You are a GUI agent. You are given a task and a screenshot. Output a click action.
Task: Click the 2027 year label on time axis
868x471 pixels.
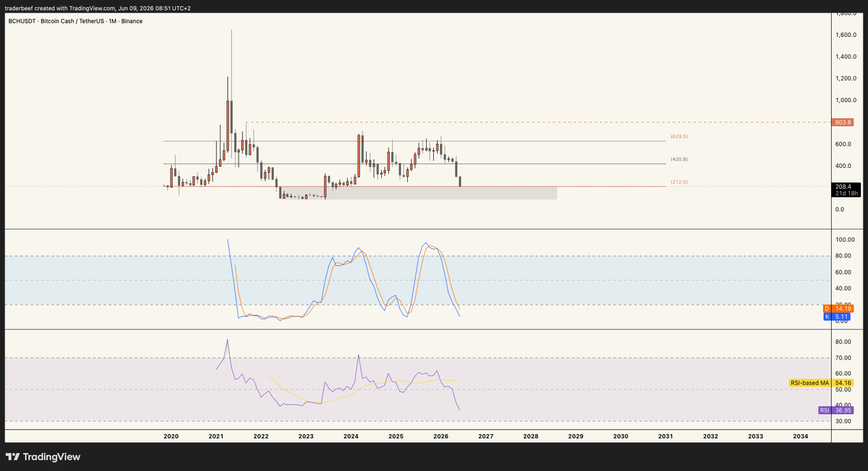[485, 436]
